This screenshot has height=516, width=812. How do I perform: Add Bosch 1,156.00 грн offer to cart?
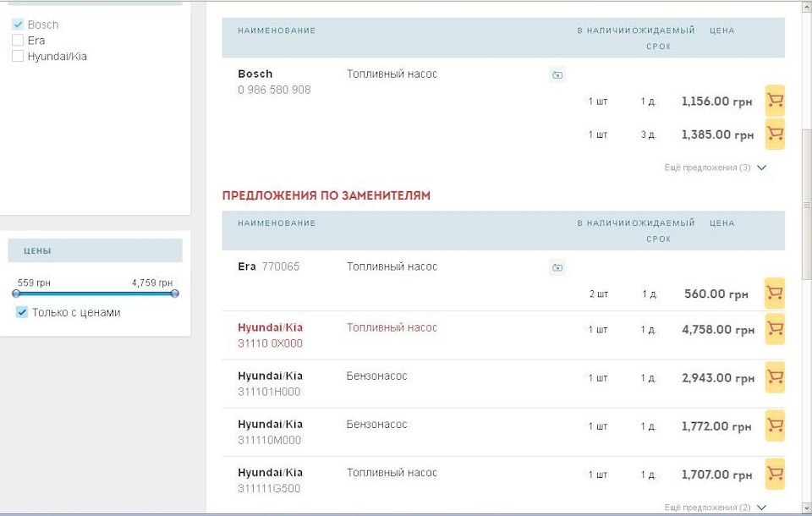pyautogui.click(x=775, y=101)
